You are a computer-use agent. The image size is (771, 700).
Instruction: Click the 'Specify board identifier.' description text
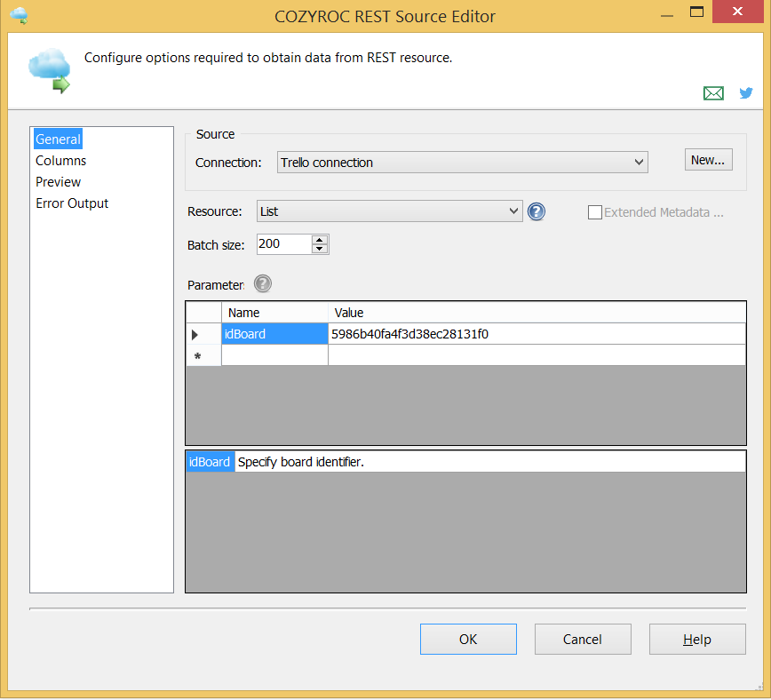(x=301, y=462)
